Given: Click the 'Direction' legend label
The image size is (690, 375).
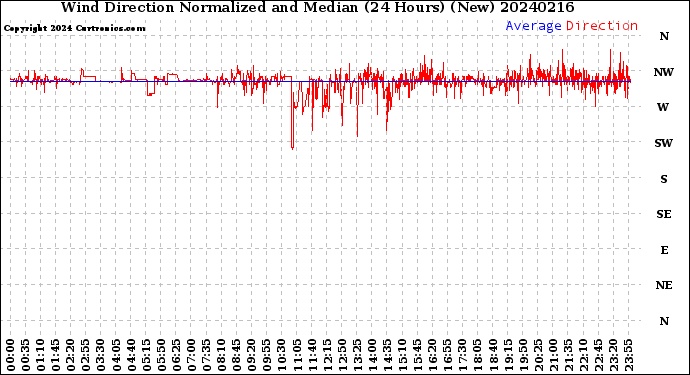Looking at the screenshot, I should tap(602, 26).
